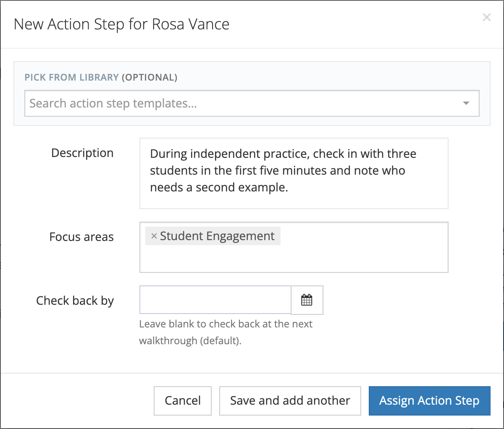Click the Pick From Library heading
504x429 pixels.
(x=101, y=77)
